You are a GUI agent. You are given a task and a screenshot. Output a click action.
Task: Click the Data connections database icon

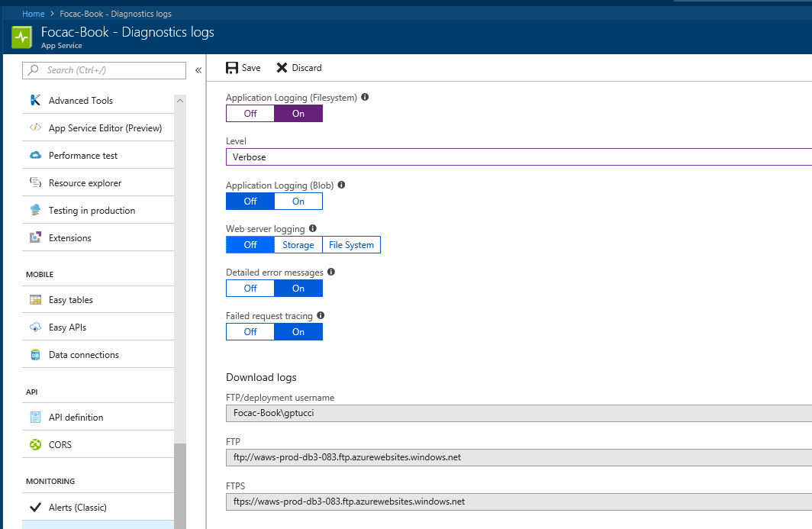tap(35, 354)
